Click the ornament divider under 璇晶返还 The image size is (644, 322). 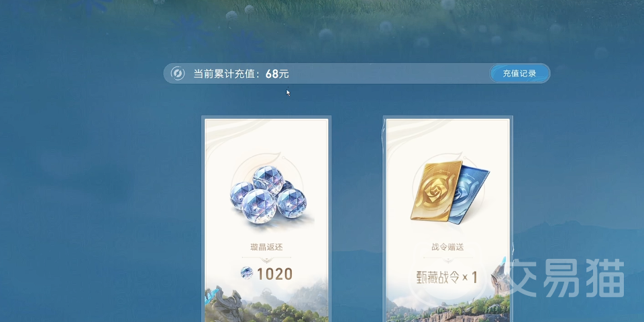[x=266, y=259]
